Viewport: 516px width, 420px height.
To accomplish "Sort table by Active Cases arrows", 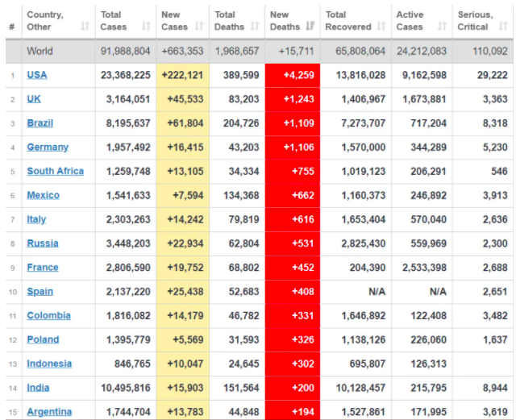I will pos(442,26).
